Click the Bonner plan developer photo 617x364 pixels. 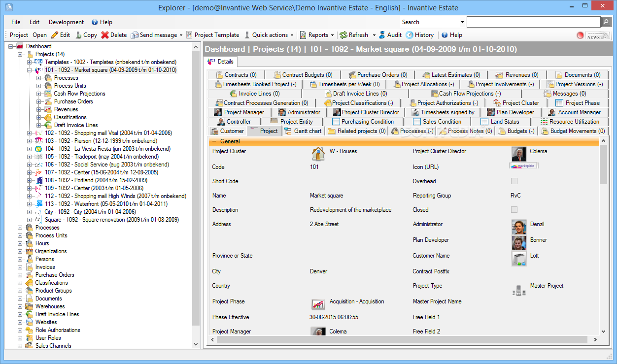click(519, 243)
